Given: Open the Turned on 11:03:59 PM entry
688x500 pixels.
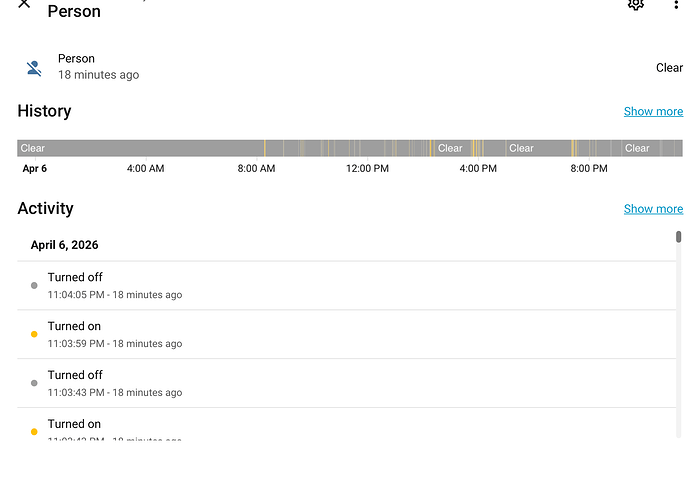Looking at the screenshot, I should (x=347, y=334).
